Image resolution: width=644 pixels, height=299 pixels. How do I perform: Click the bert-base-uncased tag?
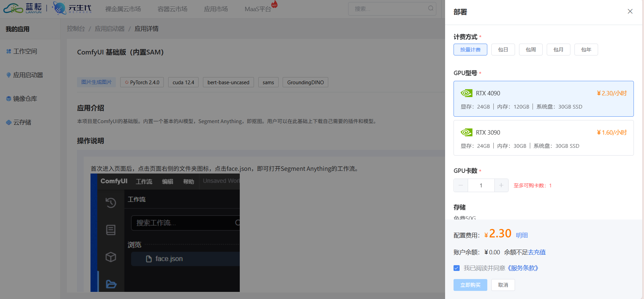(x=228, y=82)
